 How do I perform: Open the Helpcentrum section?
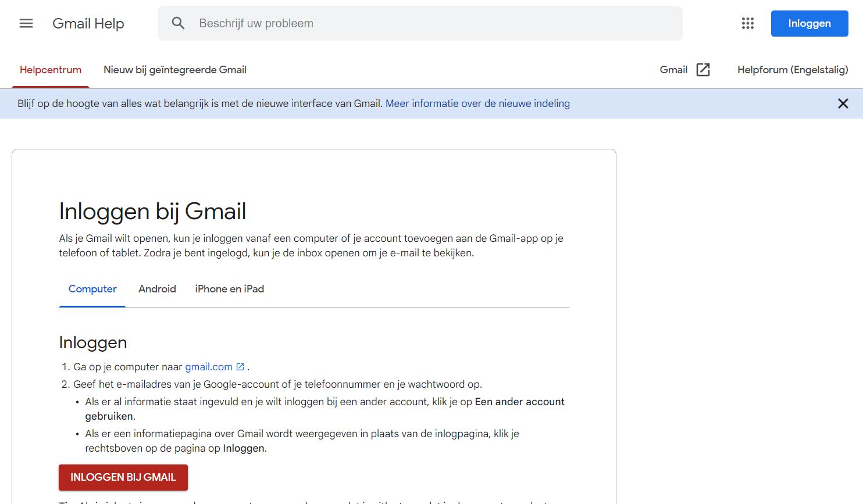(x=51, y=69)
